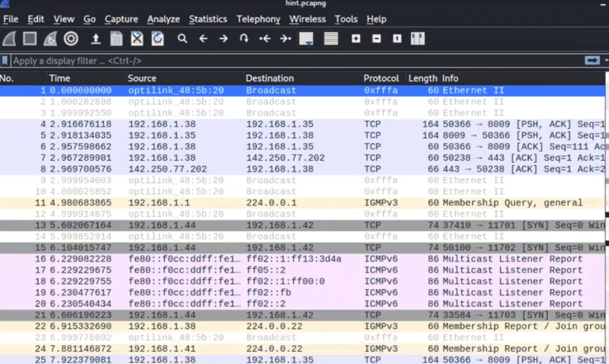Open the Telephony menu
The image size is (609, 364).
(x=258, y=19)
